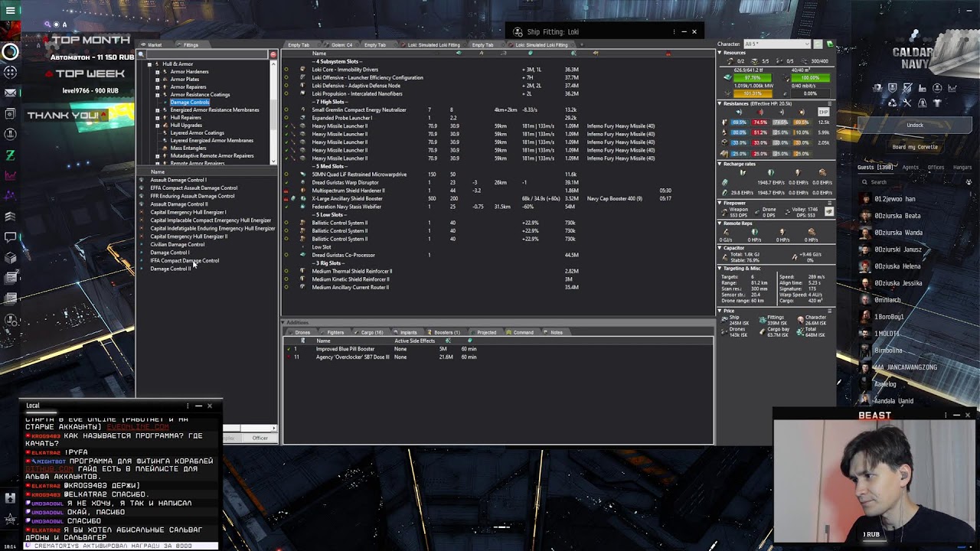Switch to Agents tab in station panel
The image size is (980, 551).
tap(910, 168)
